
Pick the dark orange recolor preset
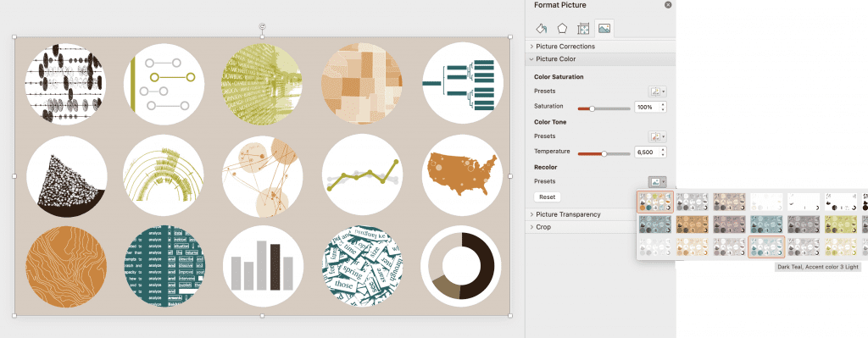692,224
